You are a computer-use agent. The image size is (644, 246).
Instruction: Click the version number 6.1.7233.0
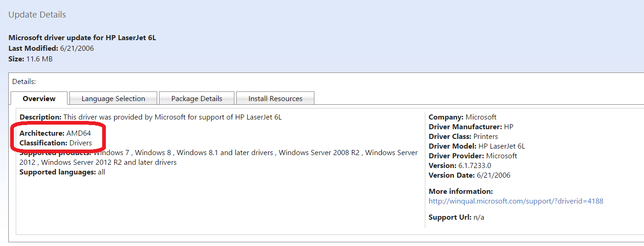(475, 166)
